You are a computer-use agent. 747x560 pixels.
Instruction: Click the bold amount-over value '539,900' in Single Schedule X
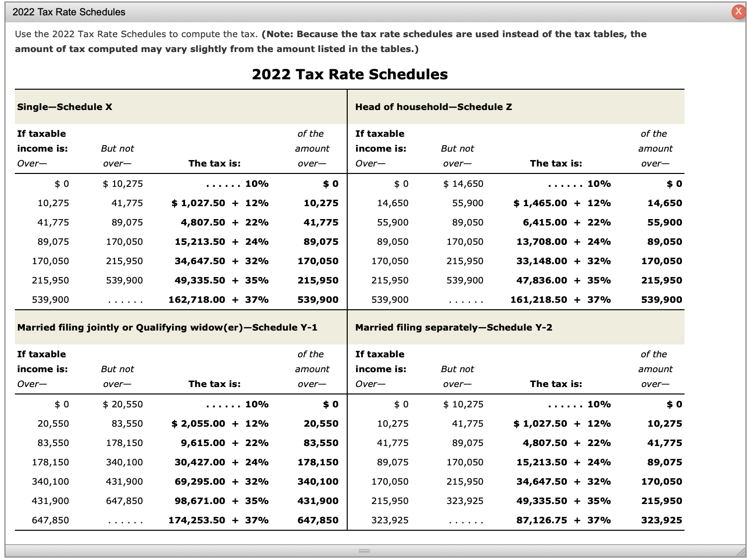318,300
